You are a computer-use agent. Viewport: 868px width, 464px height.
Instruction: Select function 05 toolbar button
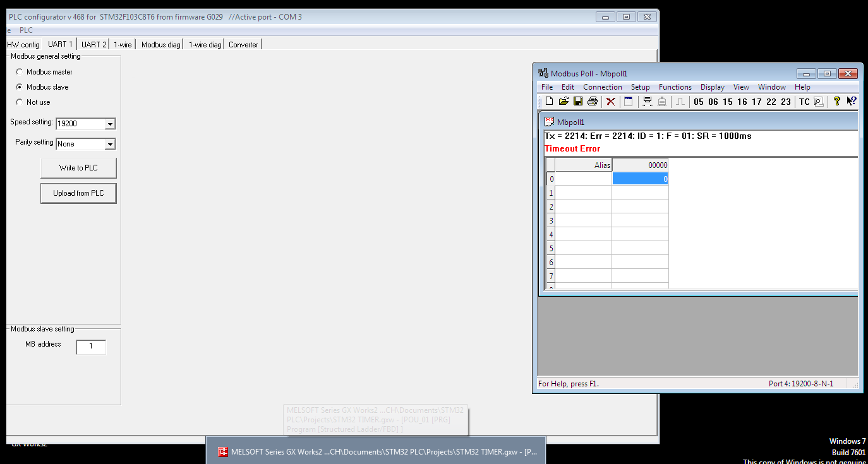699,102
